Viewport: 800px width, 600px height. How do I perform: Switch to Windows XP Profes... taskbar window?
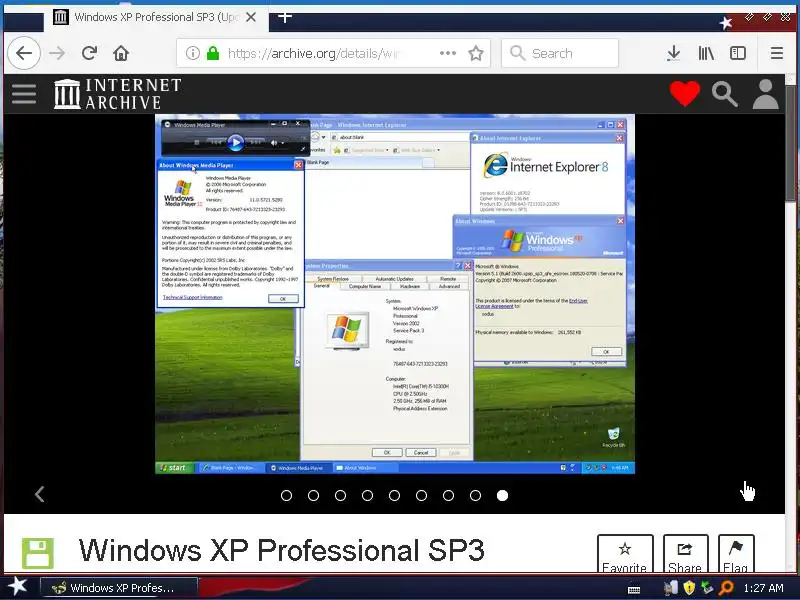[118, 588]
